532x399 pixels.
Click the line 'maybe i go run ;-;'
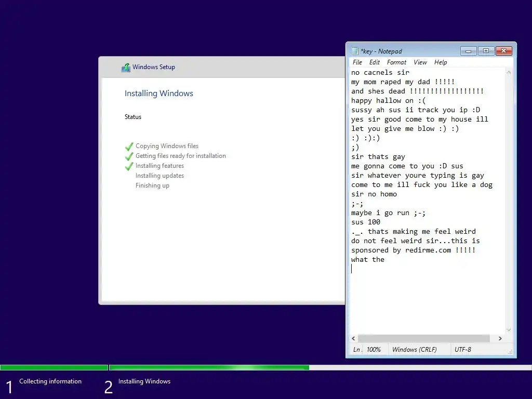pyautogui.click(x=388, y=212)
